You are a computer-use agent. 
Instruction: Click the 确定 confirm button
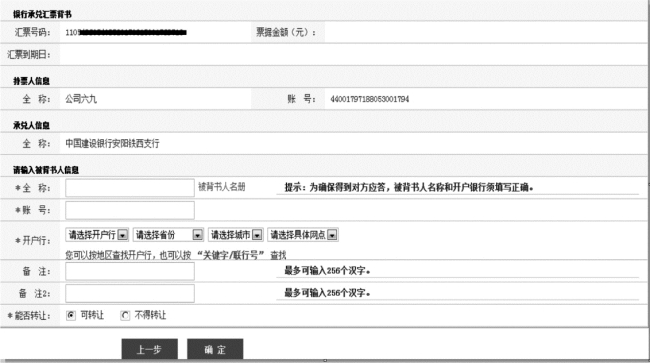point(215,349)
